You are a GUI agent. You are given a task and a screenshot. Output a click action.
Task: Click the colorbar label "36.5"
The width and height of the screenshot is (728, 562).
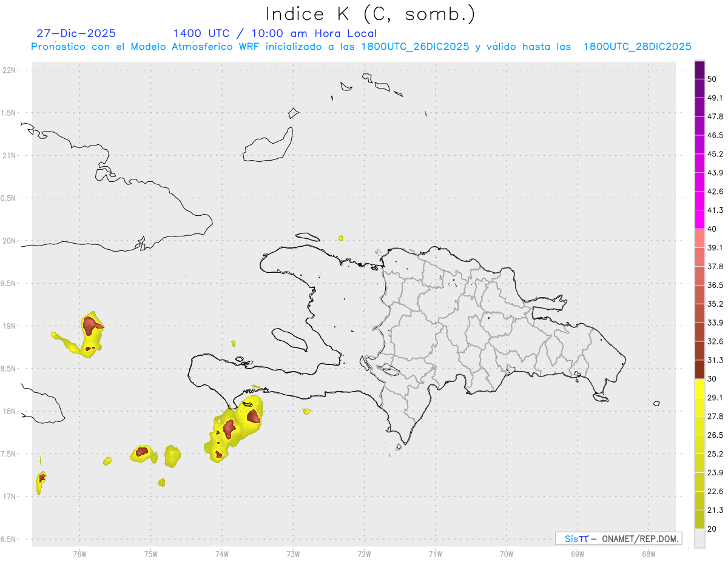(715, 285)
